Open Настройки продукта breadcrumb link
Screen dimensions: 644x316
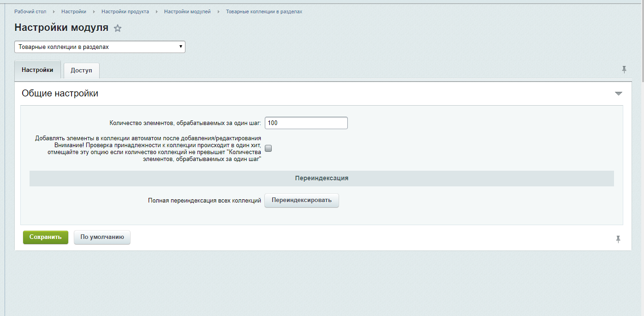[x=125, y=12]
